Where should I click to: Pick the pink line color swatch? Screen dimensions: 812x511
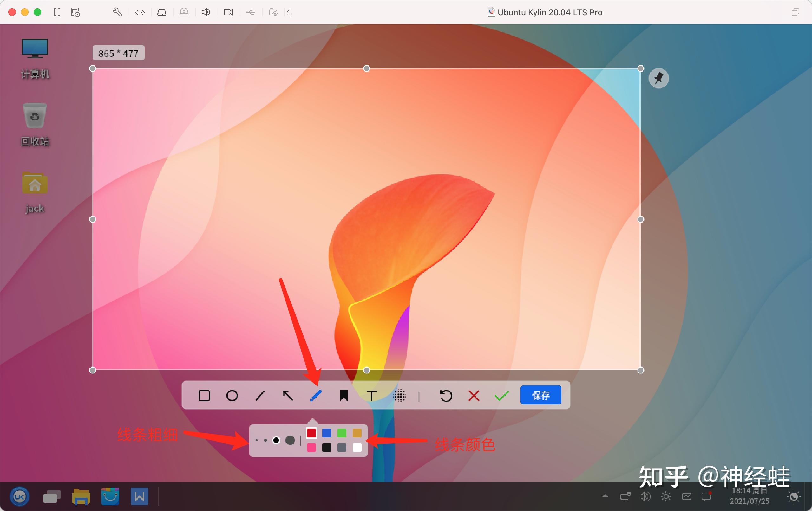[x=311, y=448]
